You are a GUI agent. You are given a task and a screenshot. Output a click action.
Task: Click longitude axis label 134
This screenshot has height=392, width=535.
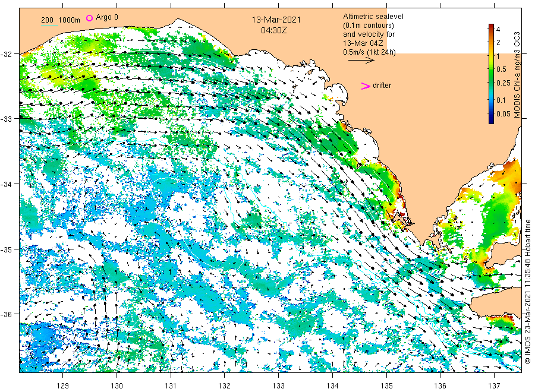tap(332, 386)
